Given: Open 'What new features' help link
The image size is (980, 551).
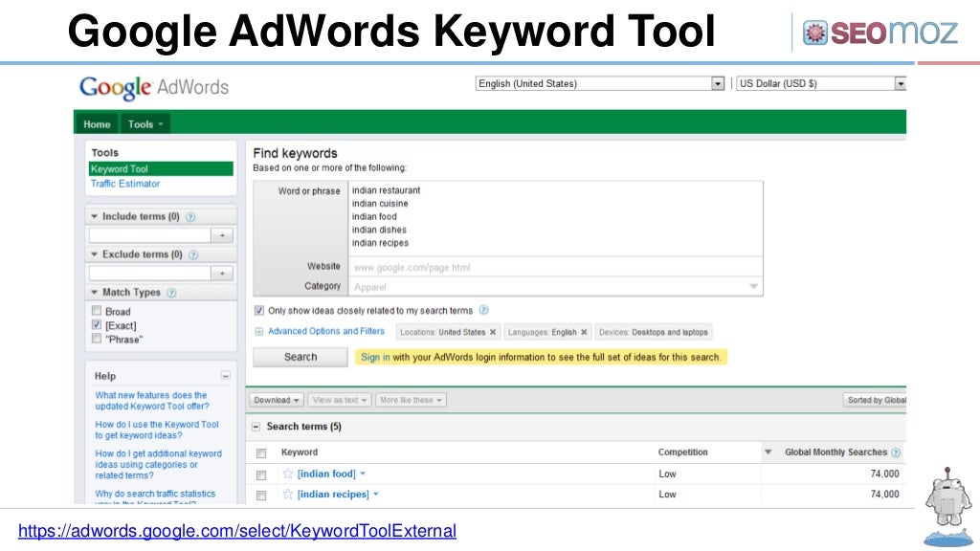Looking at the screenshot, I should [x=152, y=401].
